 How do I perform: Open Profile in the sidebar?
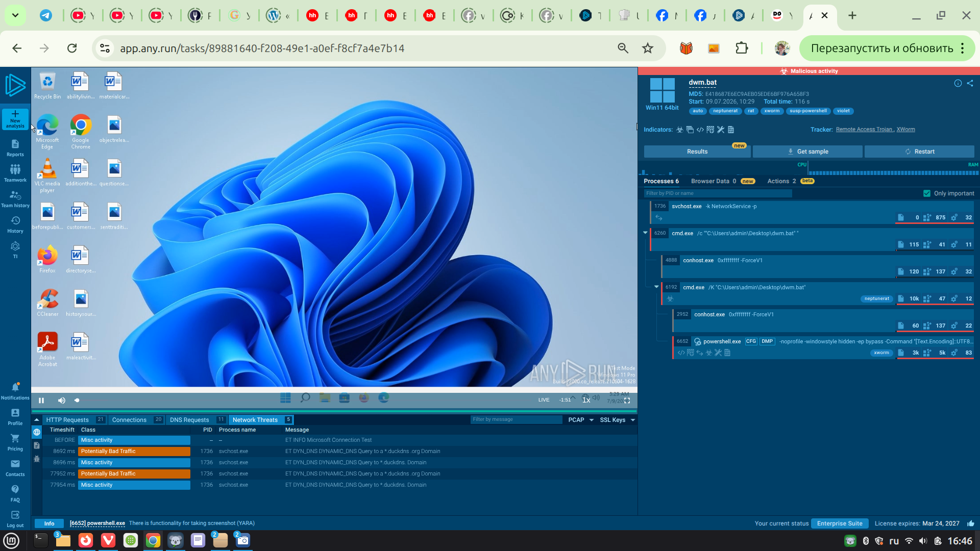(15, 417)
